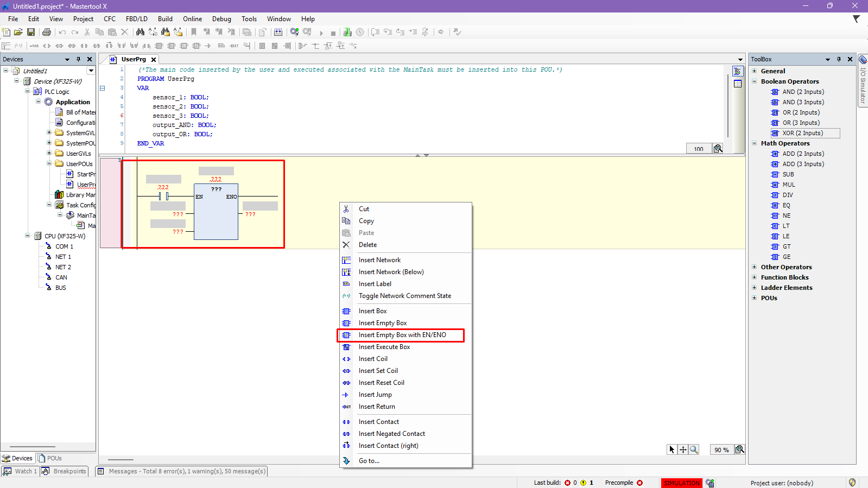Click the 90 % zoom level field
The height and width of the screenshot is (488, 868).
click(721, 449)
